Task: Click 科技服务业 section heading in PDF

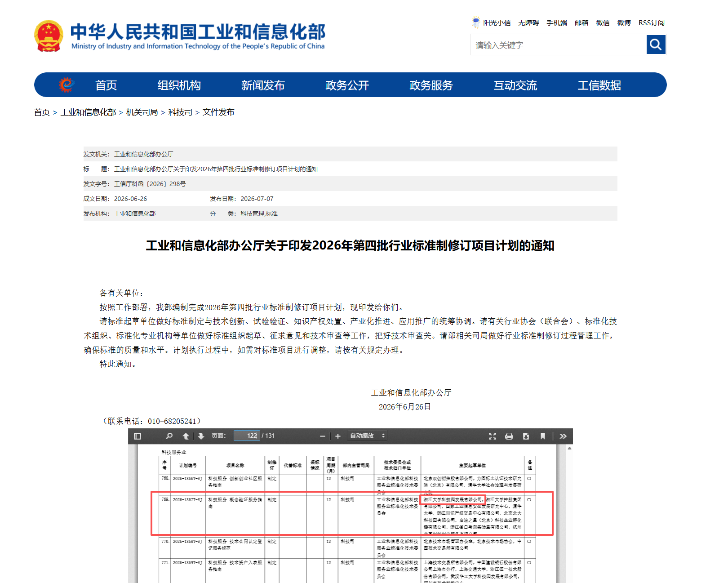Action: (x=174, y=452)
